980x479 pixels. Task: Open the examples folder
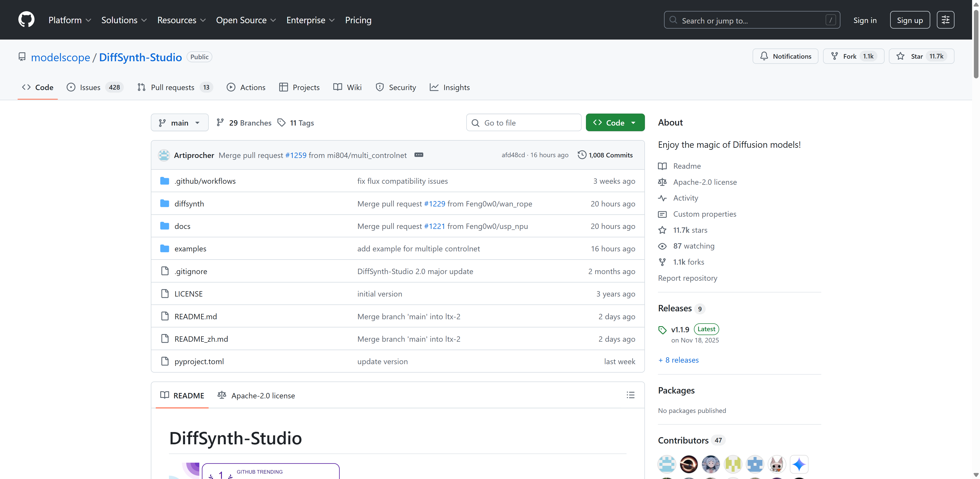pyautogui.click(x=190, y=249)
